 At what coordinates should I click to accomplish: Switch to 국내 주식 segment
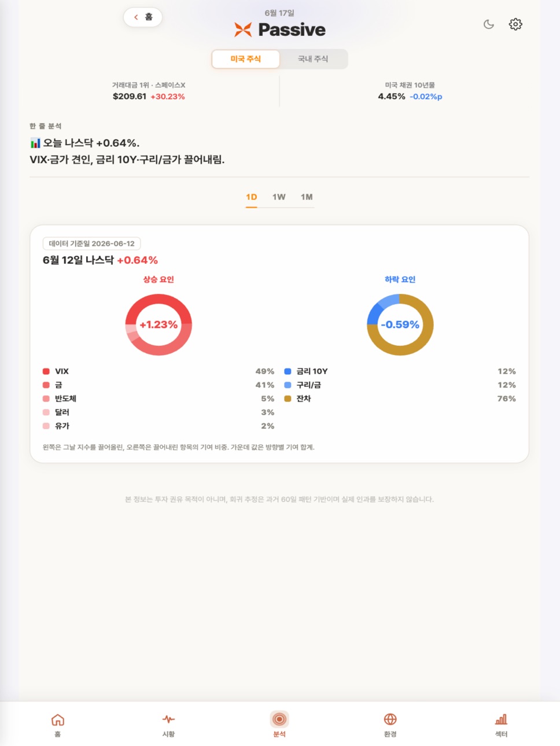coord(313,59)
